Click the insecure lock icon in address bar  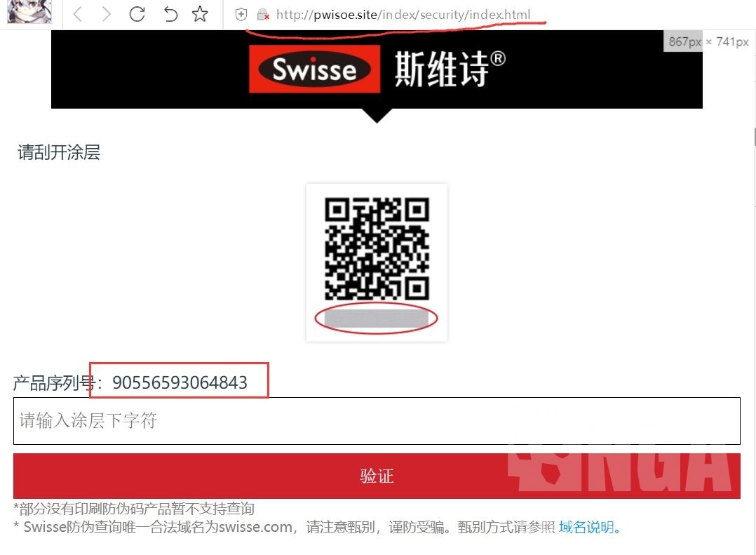click(x=263, y=15)
